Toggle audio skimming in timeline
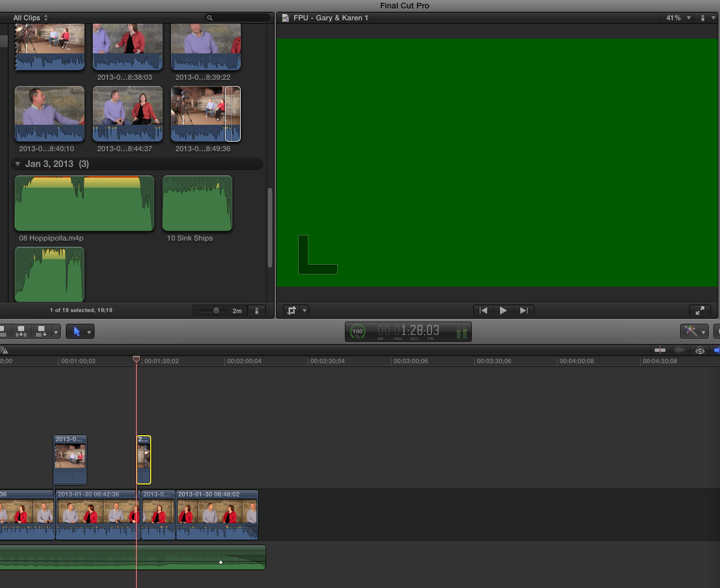Image resolution: width=720 pixels, height=588 pixels. tap(679, 350)
